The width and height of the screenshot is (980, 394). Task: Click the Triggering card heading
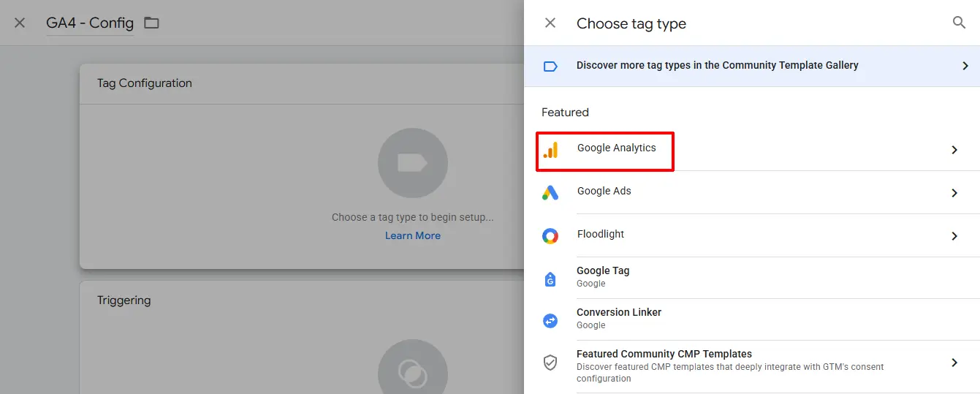124,300
